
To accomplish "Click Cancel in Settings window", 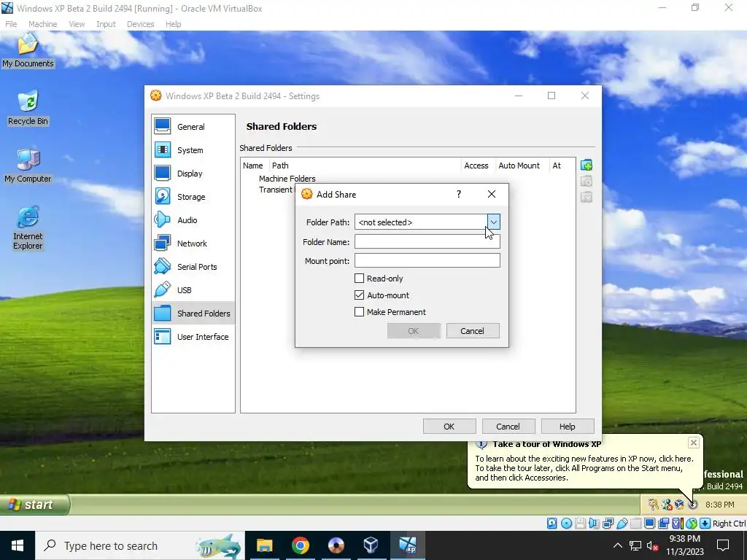I will pyautogui.click(x=508, y=426).
